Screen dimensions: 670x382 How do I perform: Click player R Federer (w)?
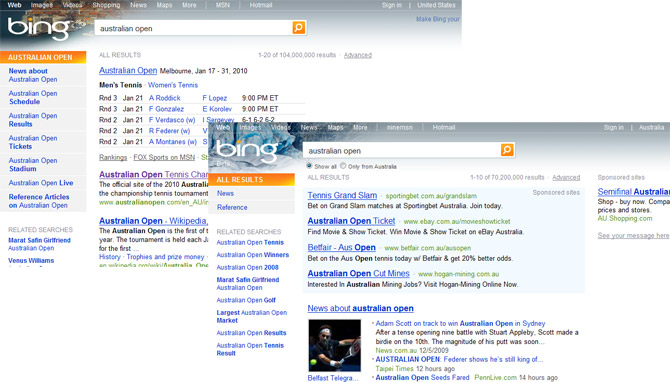[169, 131]
